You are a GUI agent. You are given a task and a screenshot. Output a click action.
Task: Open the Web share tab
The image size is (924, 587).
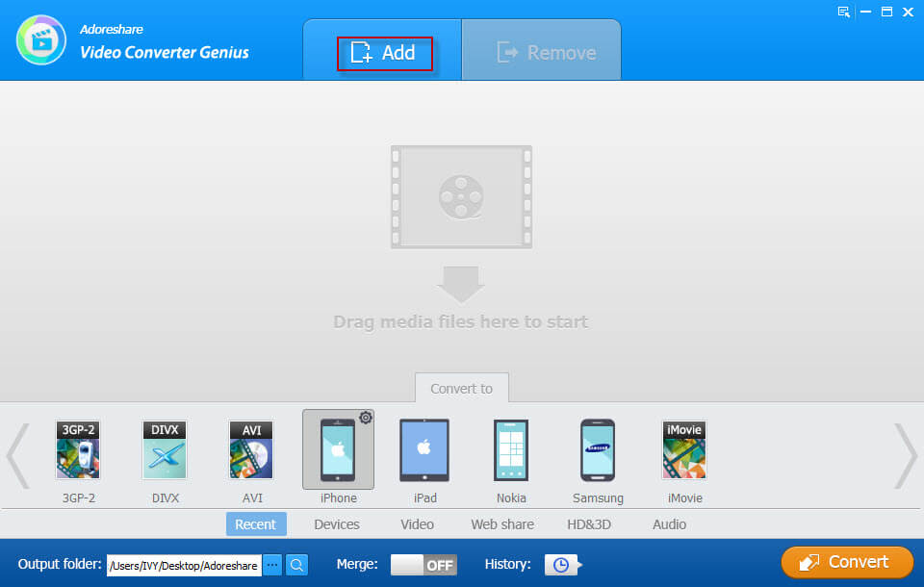point(502,524)
